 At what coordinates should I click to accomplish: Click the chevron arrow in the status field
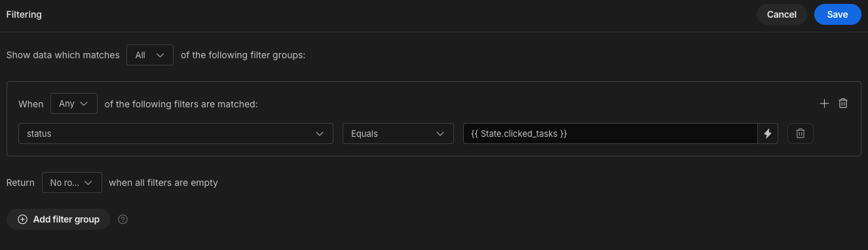(320, 134)
